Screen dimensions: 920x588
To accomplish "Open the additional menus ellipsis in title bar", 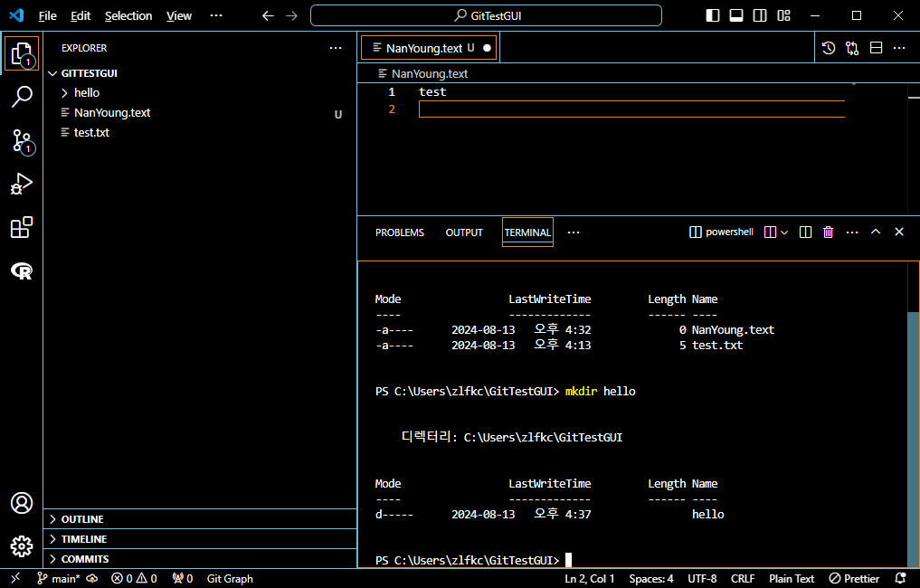I will [216, 16].
